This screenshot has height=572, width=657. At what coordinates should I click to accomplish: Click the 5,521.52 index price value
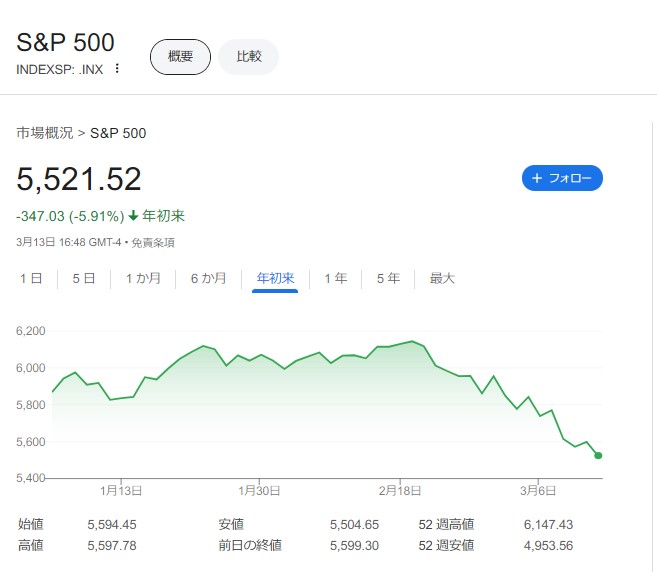coord(79,179)
